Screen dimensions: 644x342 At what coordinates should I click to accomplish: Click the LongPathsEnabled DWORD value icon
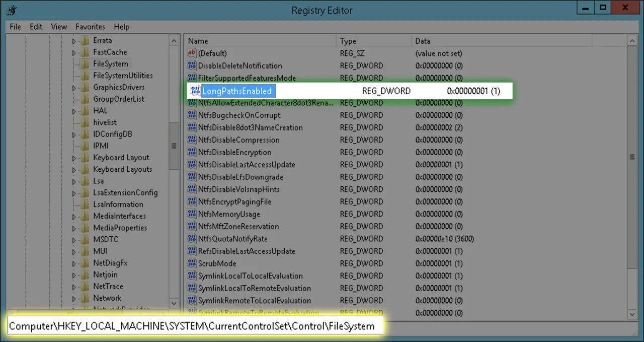tap(195, 91)
